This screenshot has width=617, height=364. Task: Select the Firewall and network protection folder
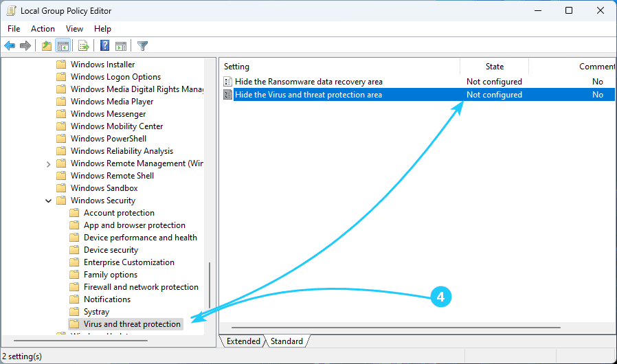141,287
